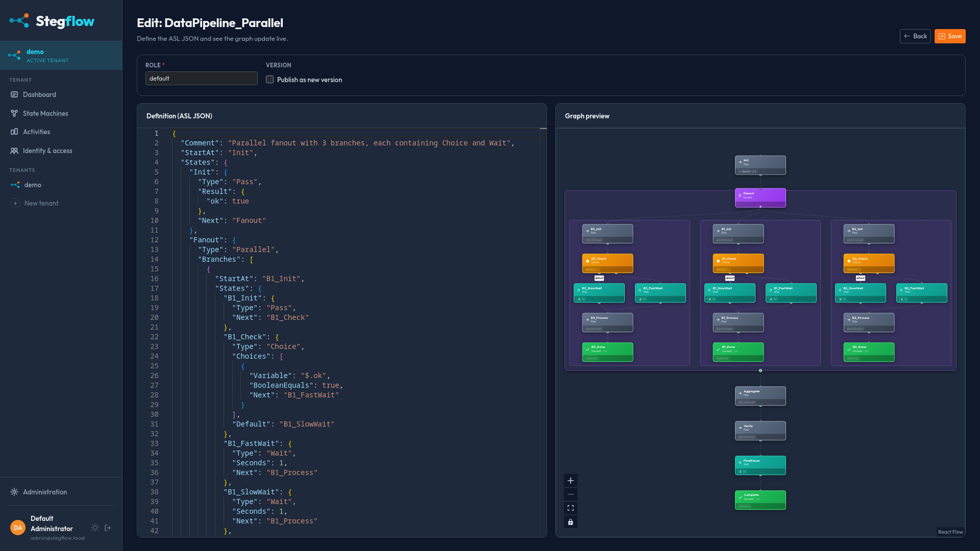Select the B2_Process pass node
The width and height of the screenshot is (980, 551).
(x=869, y=322)
